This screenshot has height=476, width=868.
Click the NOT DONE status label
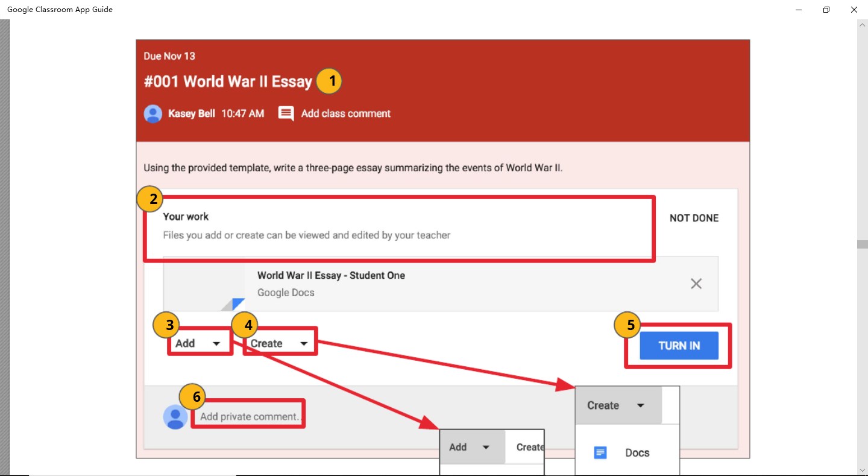694,218
